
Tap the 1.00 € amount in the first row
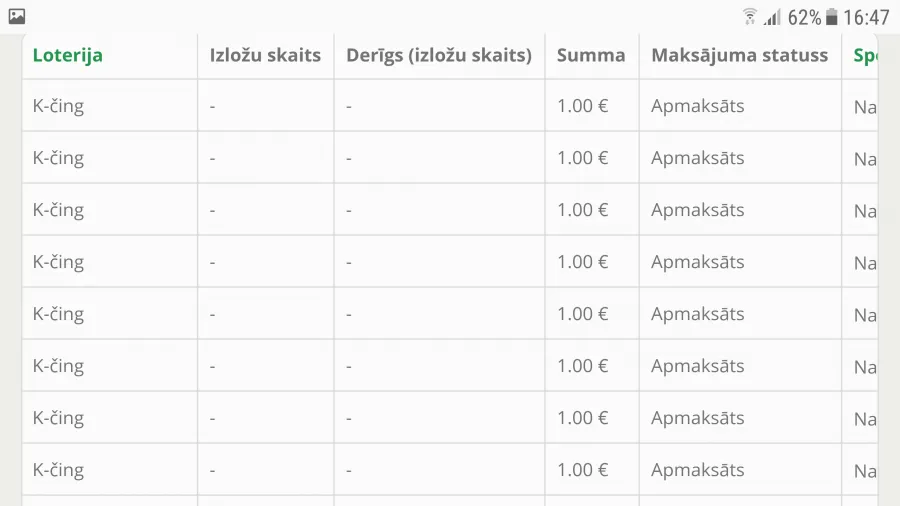click(583, 106)
